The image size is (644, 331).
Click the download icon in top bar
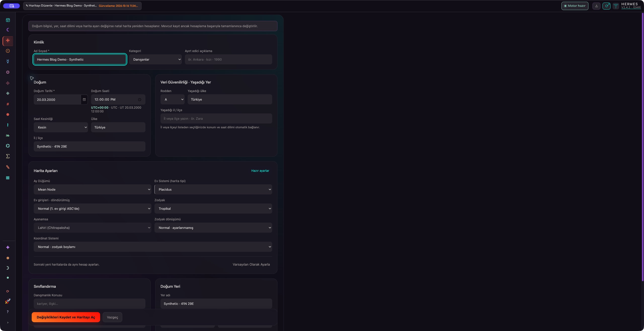(x=596, y=6)
